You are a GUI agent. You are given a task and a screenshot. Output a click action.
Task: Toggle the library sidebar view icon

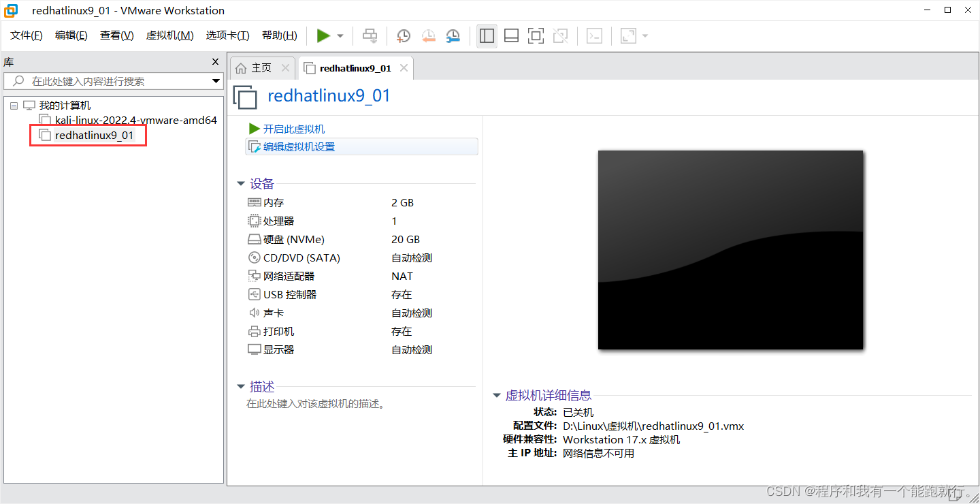(x=487, y=35)
